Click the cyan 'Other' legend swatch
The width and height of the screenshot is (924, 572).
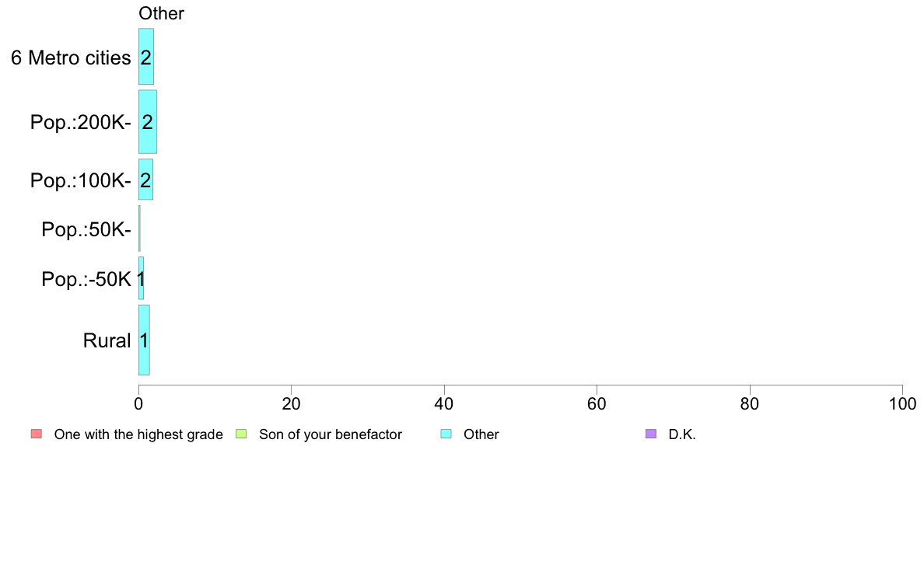click(446, 434)
